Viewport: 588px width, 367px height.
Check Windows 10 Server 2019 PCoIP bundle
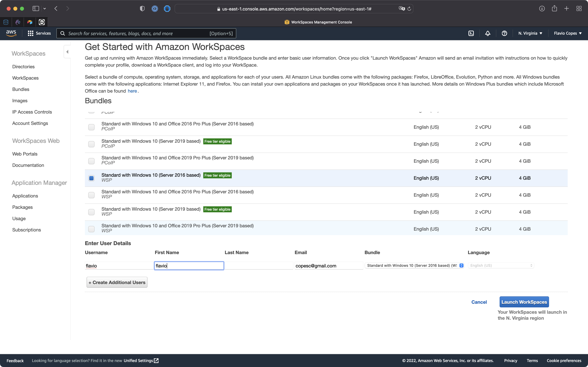coord(92,144)
